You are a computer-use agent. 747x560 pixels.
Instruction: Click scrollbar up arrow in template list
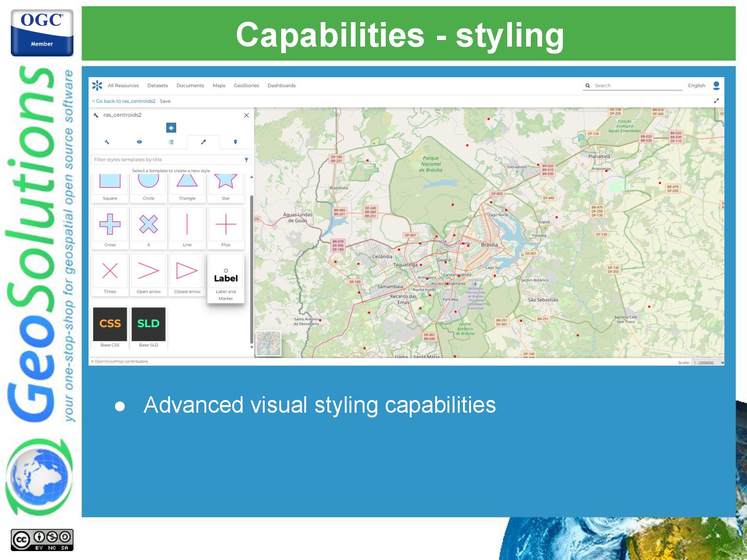(252, 177)
